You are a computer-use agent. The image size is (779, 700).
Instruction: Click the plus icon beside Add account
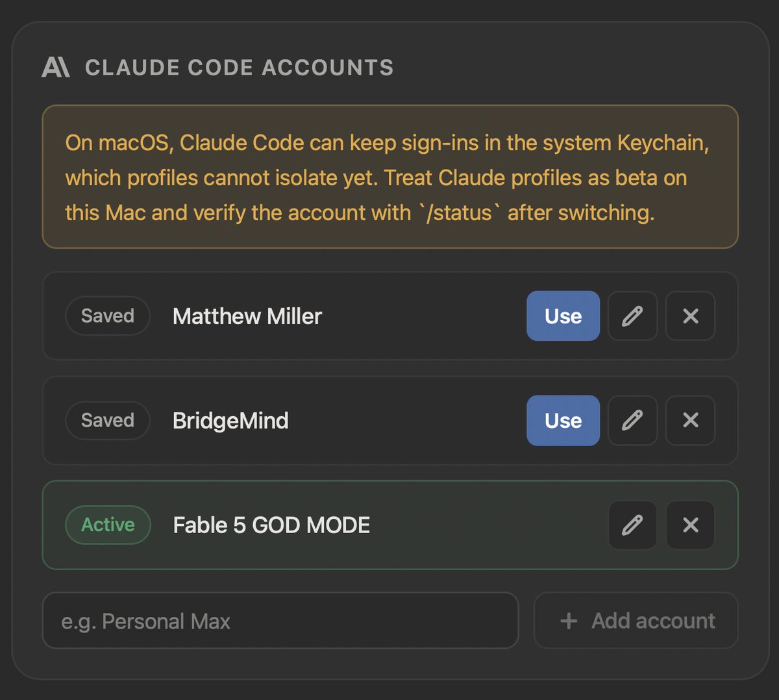point(569,621)
